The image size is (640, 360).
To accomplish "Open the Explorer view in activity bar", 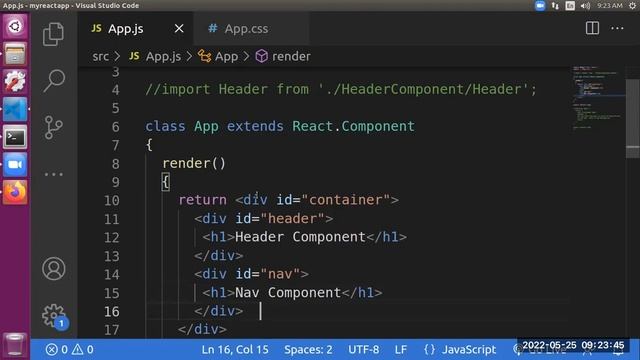I will point(53,34).
